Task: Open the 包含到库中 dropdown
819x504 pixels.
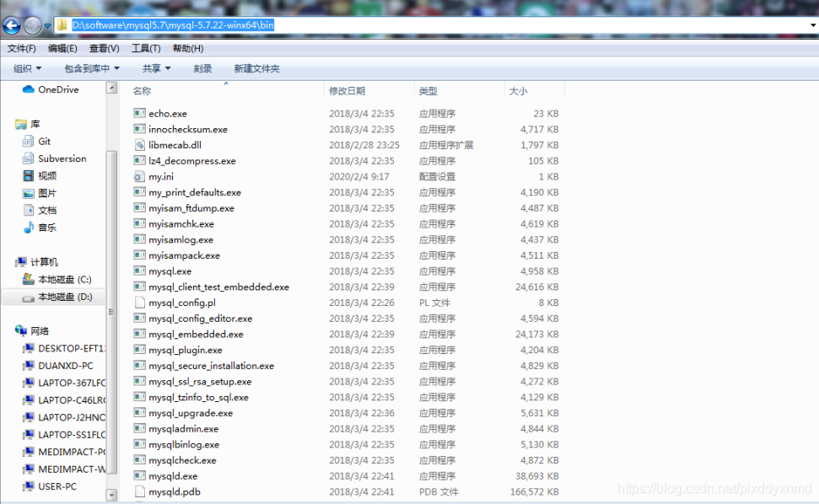Action: [x=92, y=68]
